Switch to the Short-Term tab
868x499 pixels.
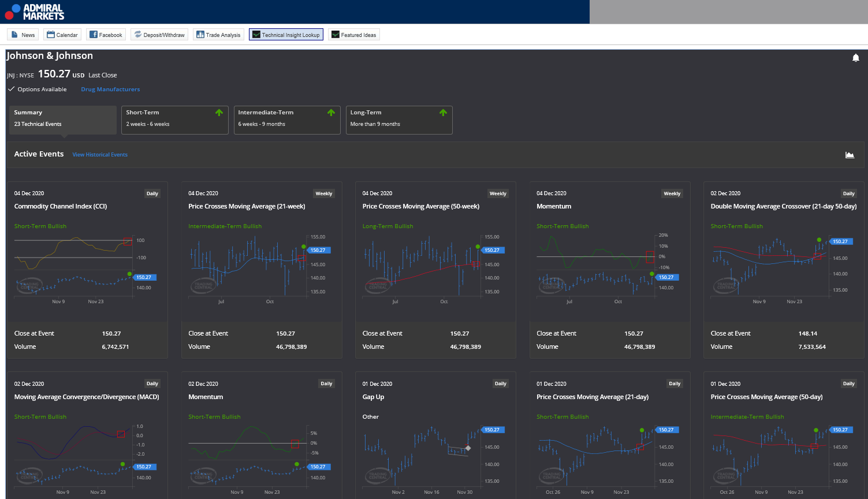pos(175,120)
